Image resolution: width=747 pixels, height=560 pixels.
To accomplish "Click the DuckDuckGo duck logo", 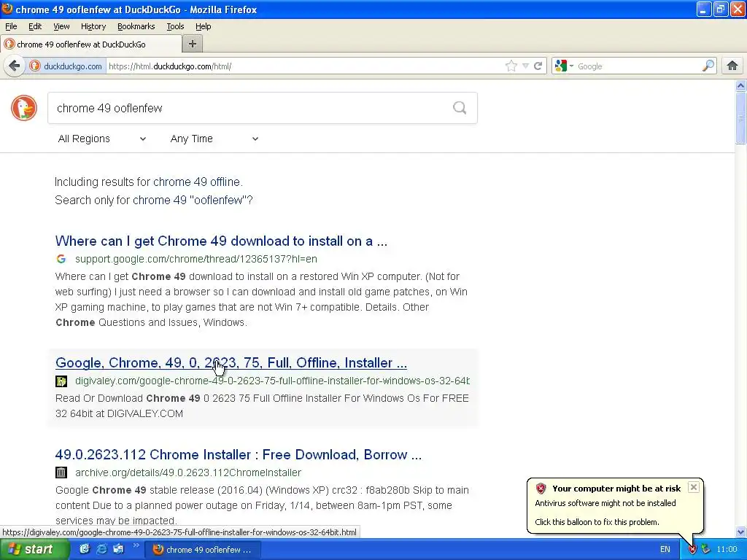I will pyautogui.click(x=24, y=108).
